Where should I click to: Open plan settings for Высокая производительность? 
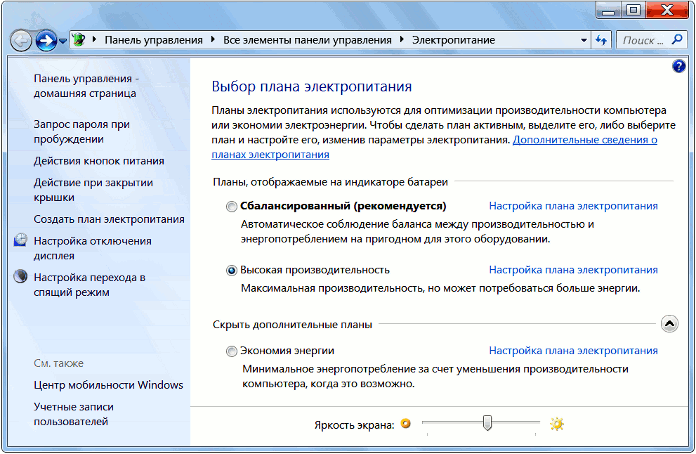[x=573, y=270]
